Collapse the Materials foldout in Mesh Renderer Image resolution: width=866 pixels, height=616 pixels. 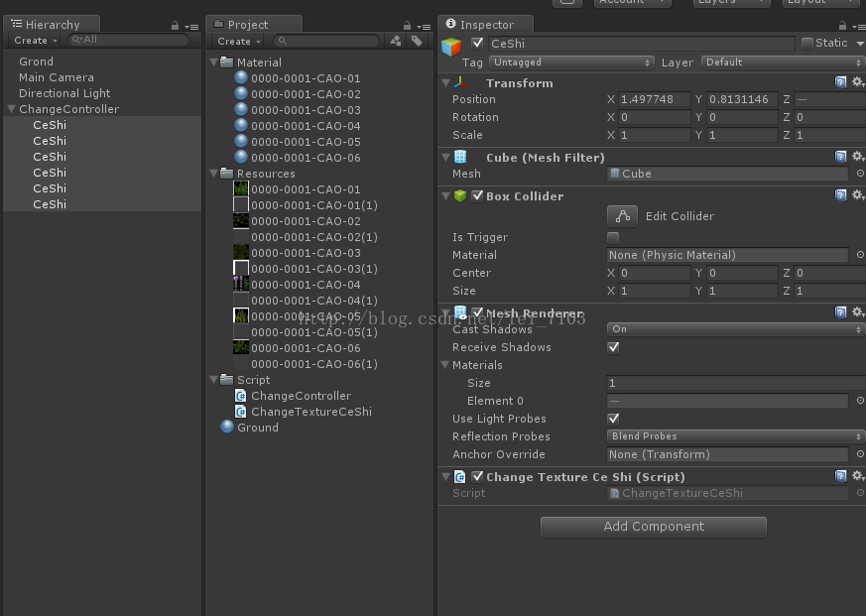(445, 365)
